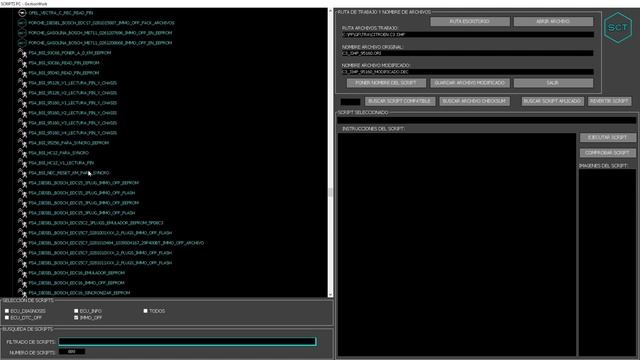
Task: Click the PSA icon beside PSA_BSI_95040_READ_PIN_EEPROM
Action: [x=22, y=73]
